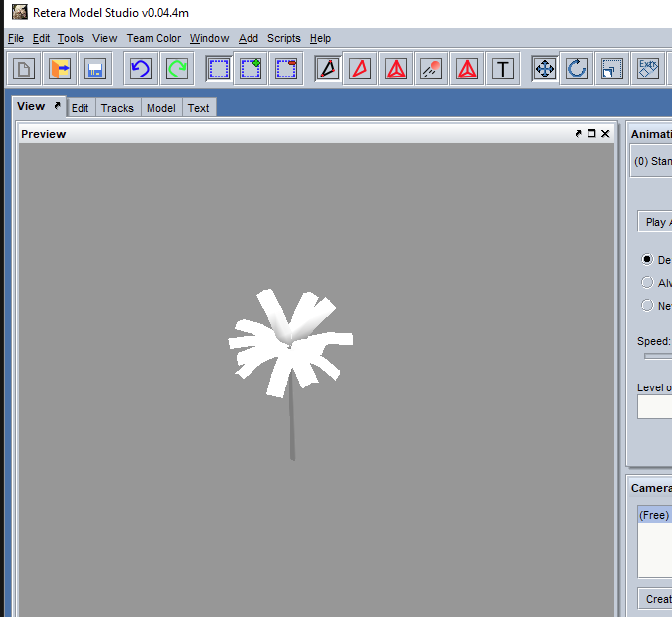Undock the Preview panel with arrow icon

tap(578, 134)
